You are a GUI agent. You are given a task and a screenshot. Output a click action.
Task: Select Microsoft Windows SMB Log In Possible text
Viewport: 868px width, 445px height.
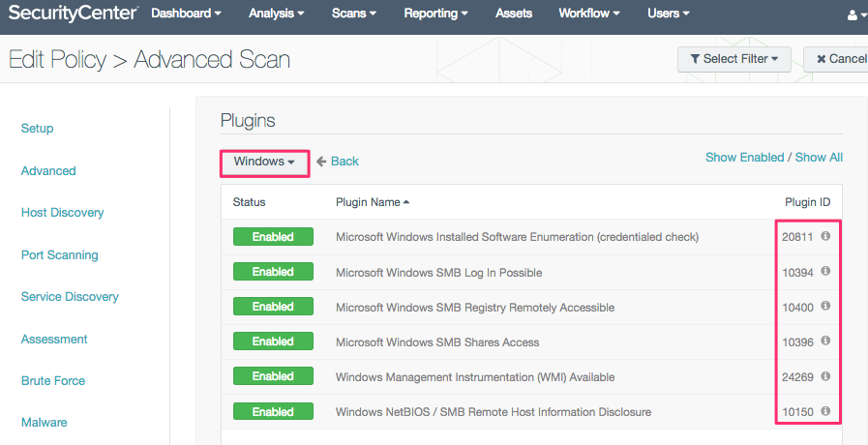pos(439,272)
